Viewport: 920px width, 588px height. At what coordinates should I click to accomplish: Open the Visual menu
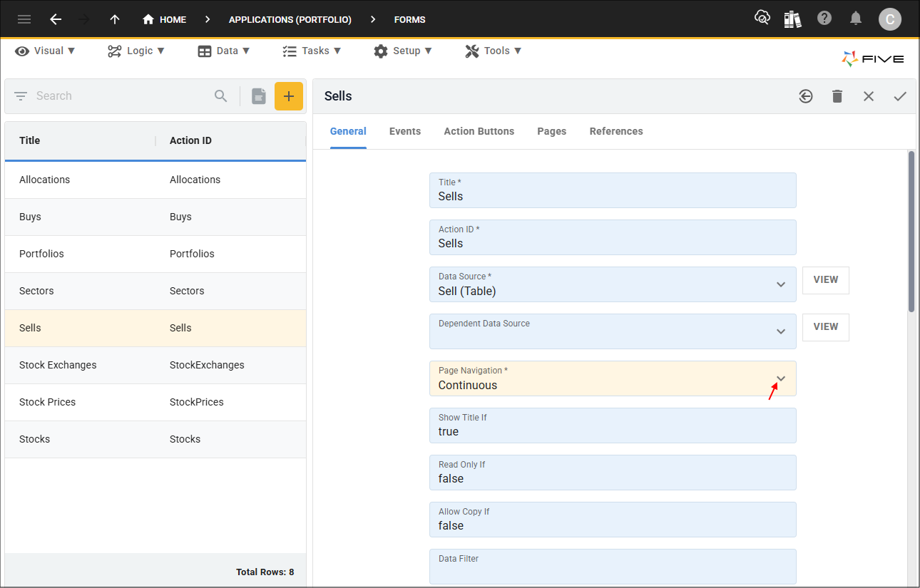pos(45,51)
